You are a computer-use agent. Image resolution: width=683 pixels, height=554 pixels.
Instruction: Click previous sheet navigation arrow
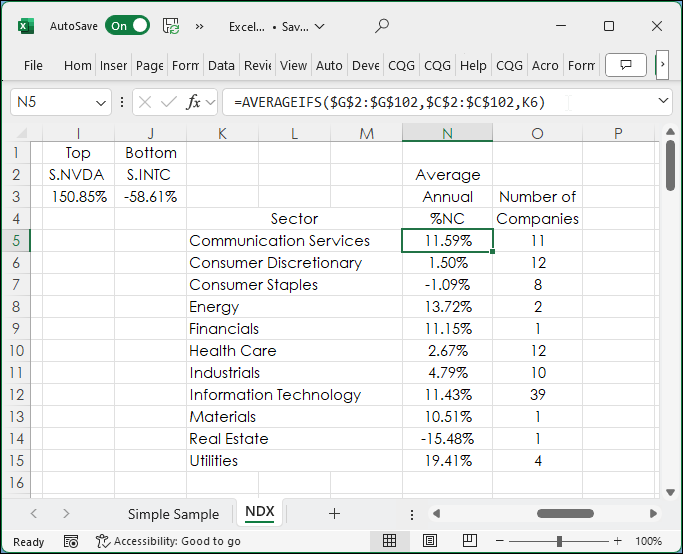34,513
